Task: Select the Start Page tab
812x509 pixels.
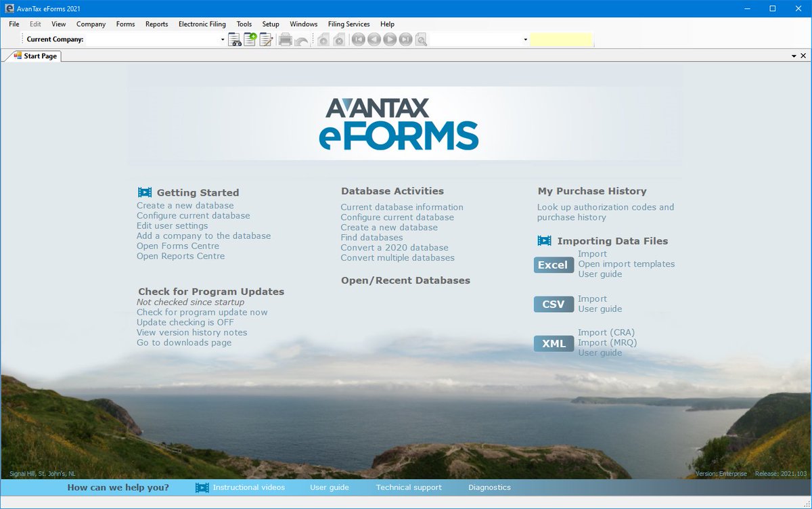Action: 35,56
